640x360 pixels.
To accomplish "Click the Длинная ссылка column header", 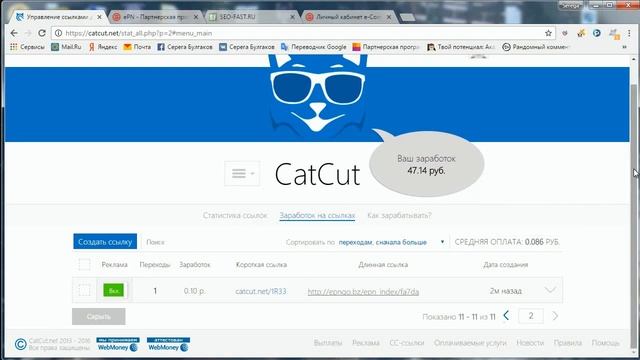I will (383, 264).
